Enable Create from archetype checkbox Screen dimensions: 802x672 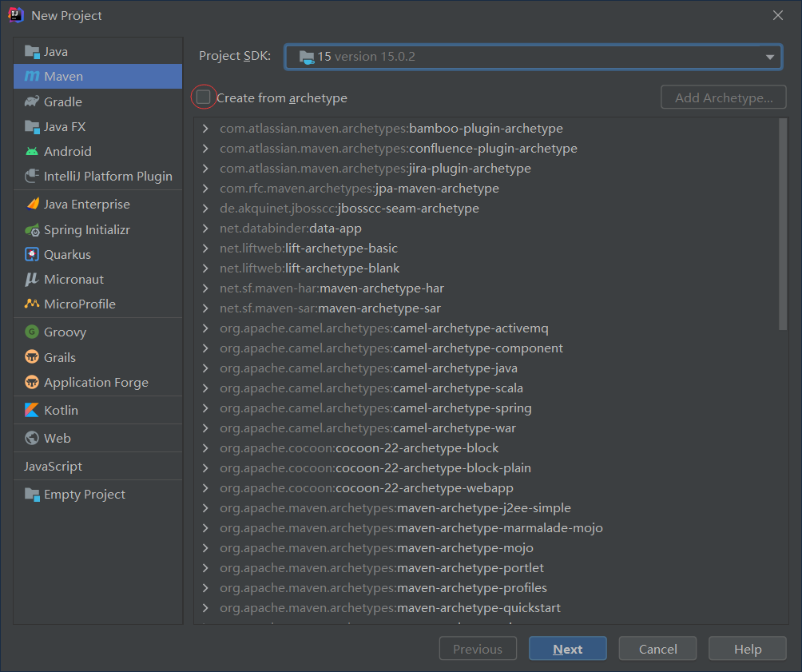click(204, 97)
